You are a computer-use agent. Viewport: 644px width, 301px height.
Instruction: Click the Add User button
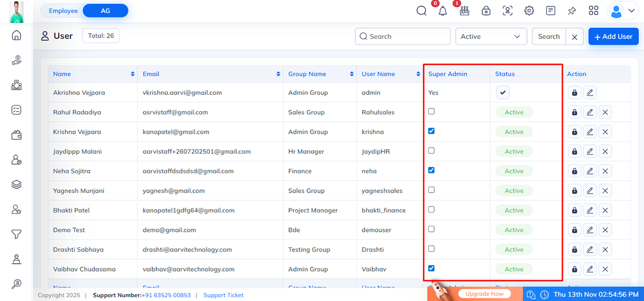pyautogui.click(x=613, y=36)
